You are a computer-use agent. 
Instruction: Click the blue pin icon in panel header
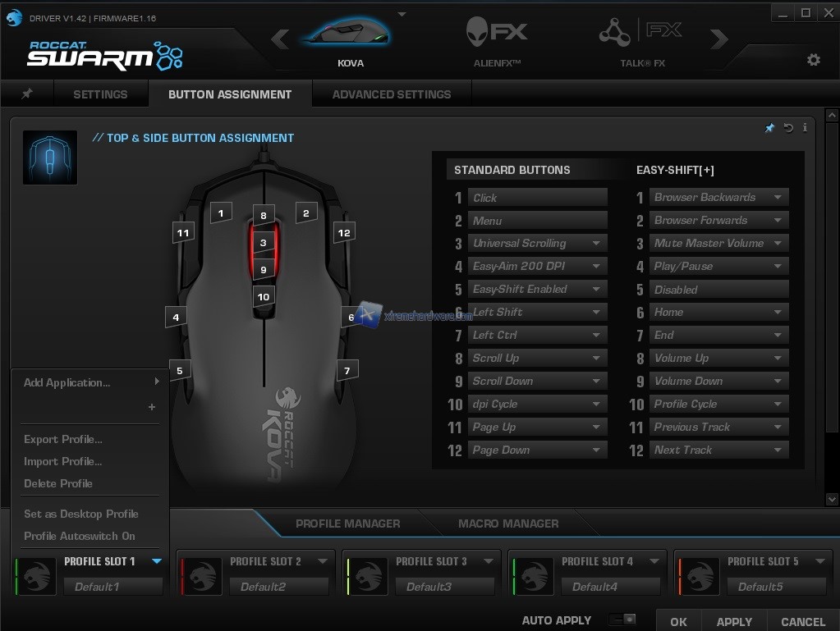tap(769, 128)
